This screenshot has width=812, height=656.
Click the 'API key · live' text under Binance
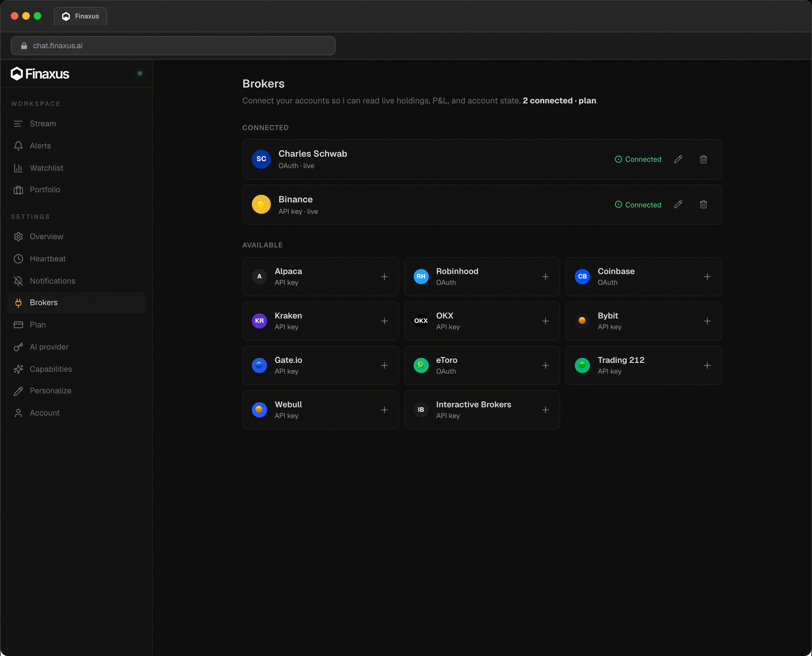coord(298,212)
